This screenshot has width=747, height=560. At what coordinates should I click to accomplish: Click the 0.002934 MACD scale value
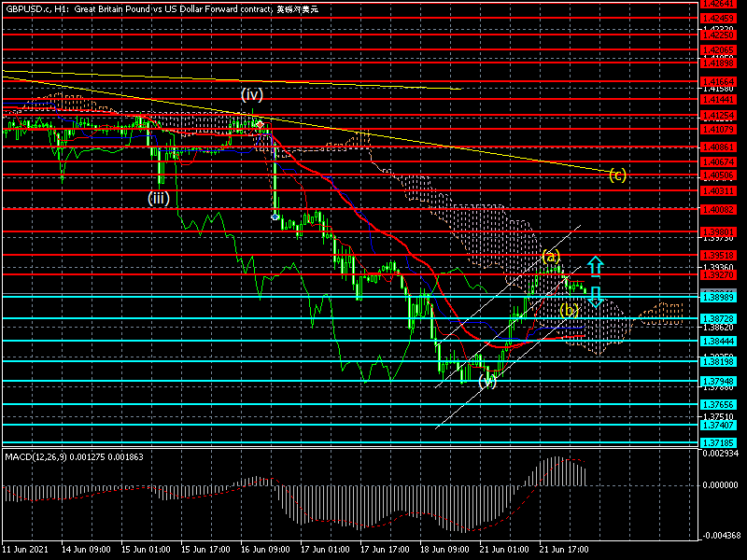(720, 454)
